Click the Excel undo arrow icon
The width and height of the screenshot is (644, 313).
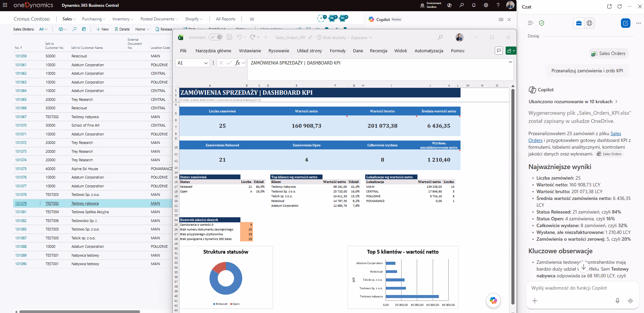(239, 37)
